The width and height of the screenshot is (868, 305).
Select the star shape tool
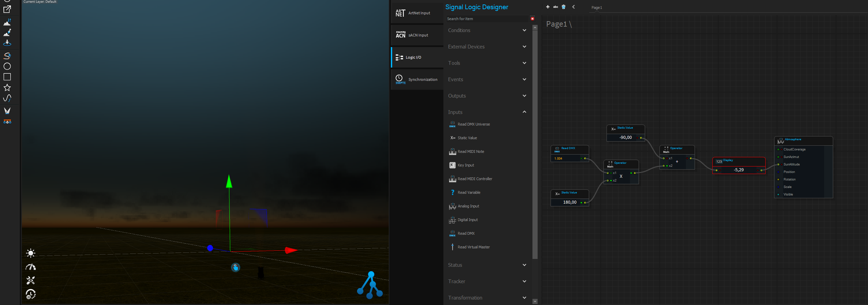7,88
